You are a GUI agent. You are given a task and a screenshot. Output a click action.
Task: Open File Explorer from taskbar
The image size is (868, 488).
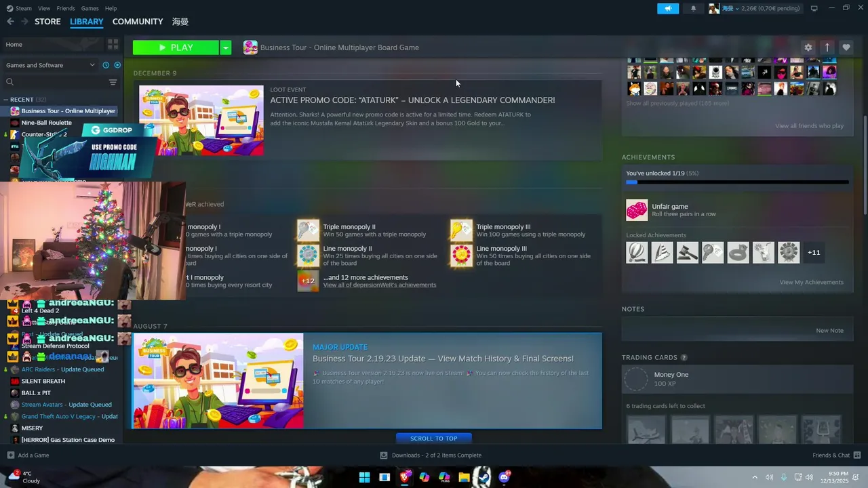[x=464, y=477]
